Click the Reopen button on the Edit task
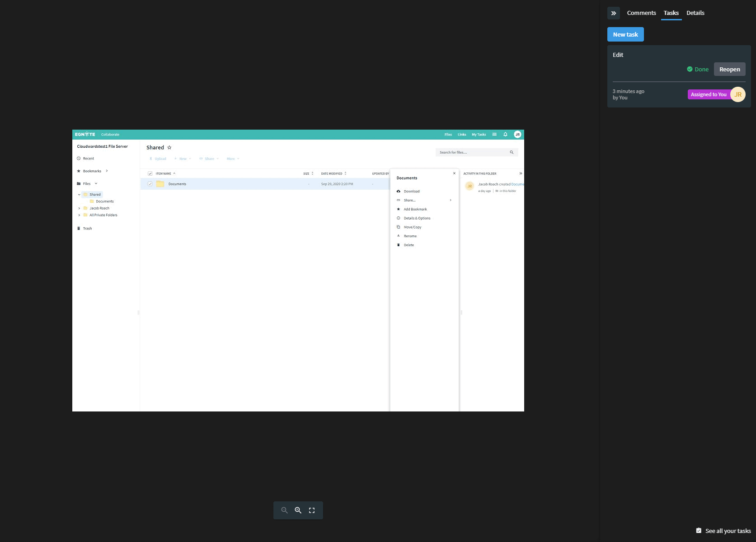 pos(729,69)
